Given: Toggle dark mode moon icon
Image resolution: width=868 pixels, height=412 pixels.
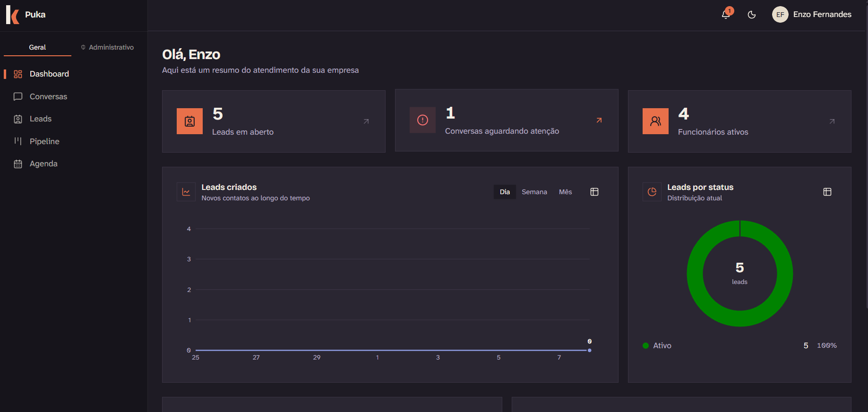Looking at the screenshot, I should (752, 15).
